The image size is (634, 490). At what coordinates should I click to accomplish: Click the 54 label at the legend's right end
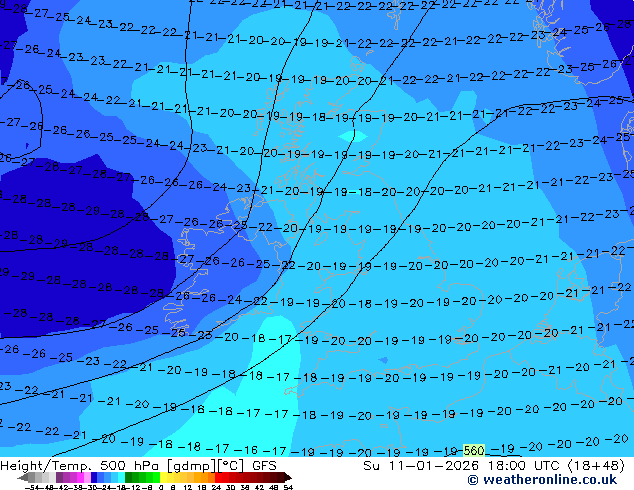coord(288,487)
